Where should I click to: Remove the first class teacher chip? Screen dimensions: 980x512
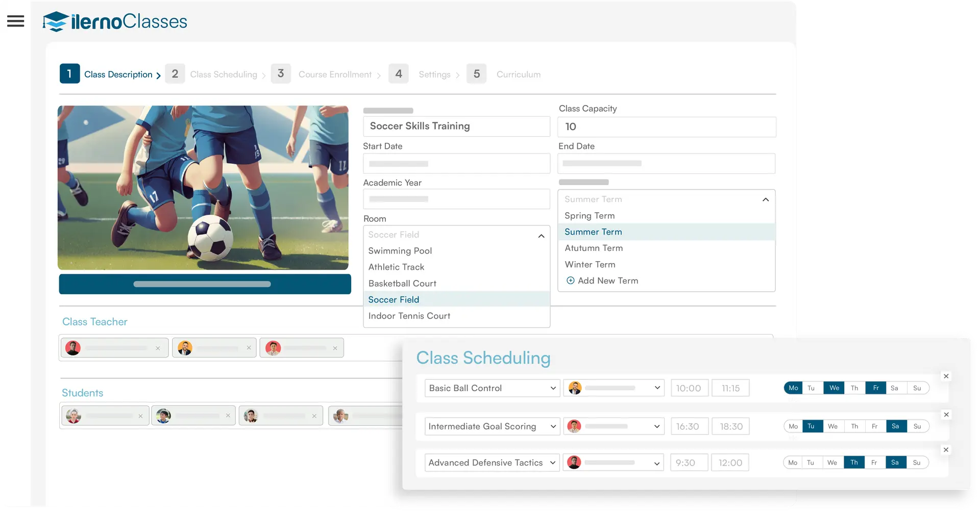pyautogui.click(x=158, y=348)
